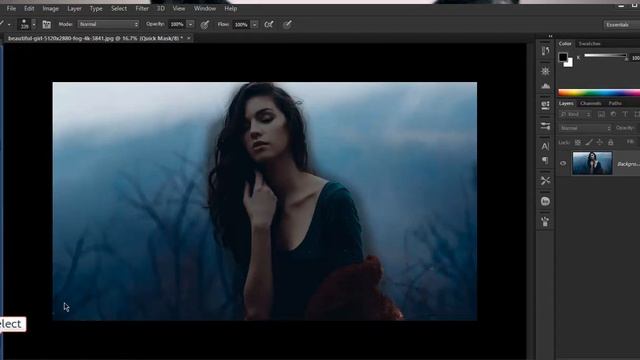Viewport: 640px width, 360px height.
Task: Close the beautiful-girl document tab
Action: coord(189,38)
